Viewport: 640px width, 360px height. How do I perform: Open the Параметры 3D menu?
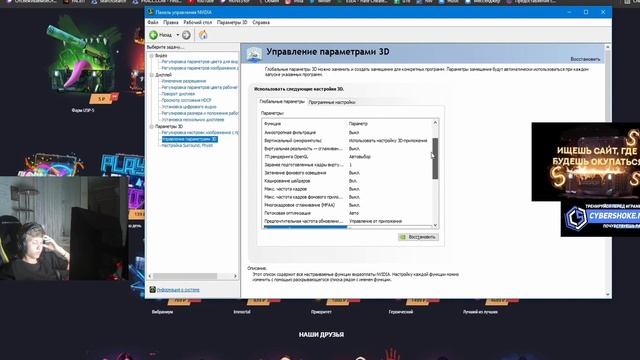[x=232, y=22]
